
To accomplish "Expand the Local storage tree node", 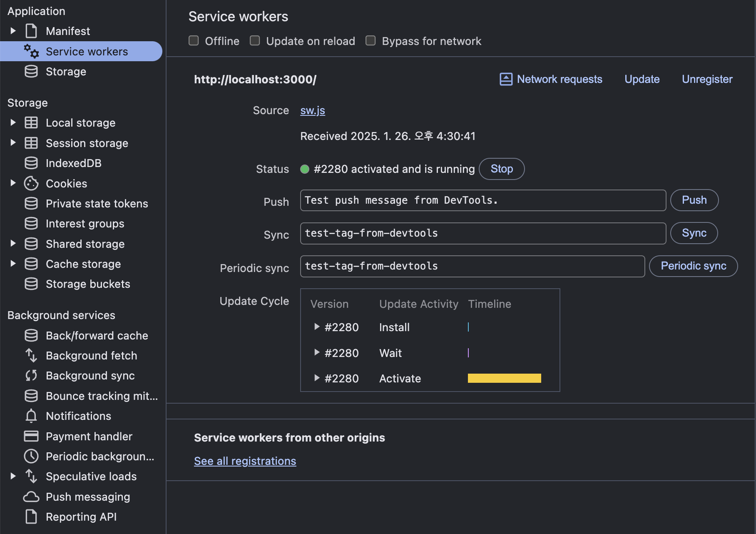I will [13, 122].
